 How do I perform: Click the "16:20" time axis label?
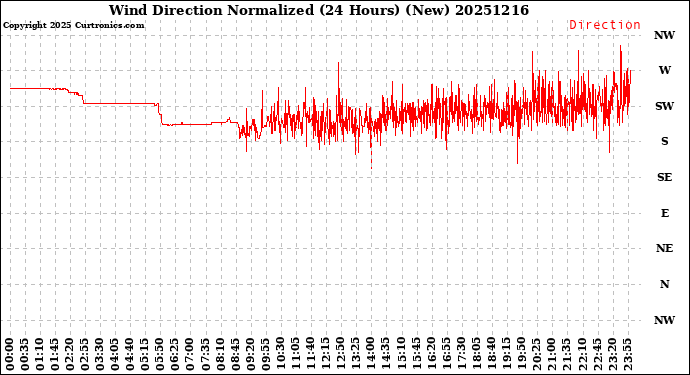[x=431, y=355]
